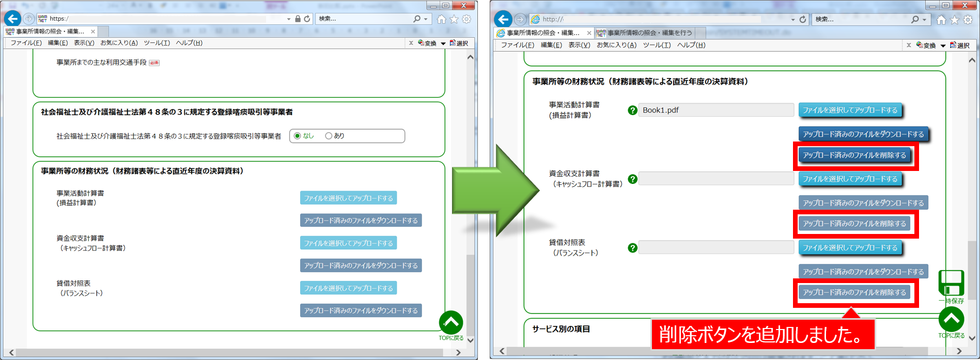This screenshot has width=980, height=360.
Task: Select あり radio button
Action: 328,136
